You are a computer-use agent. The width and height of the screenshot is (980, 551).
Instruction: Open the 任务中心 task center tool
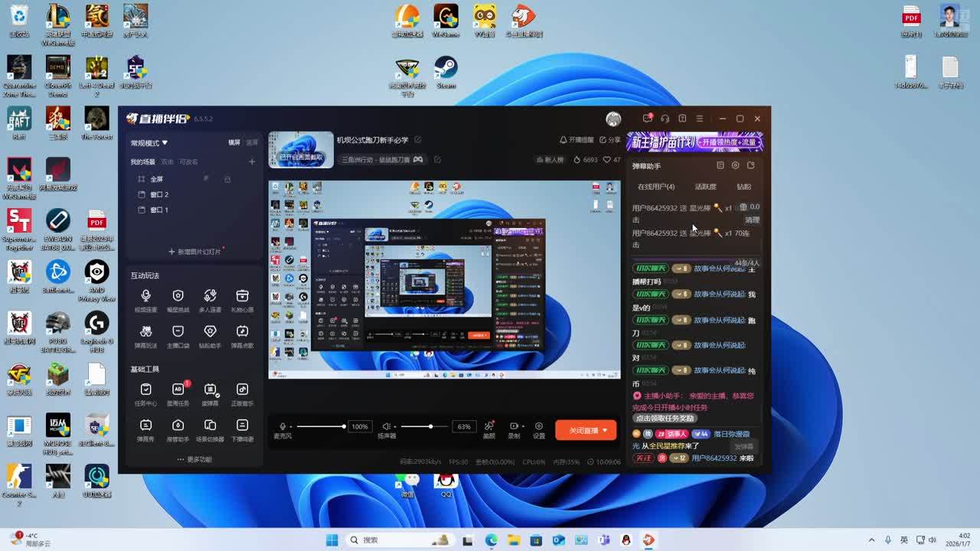click(x=145, y=390)
